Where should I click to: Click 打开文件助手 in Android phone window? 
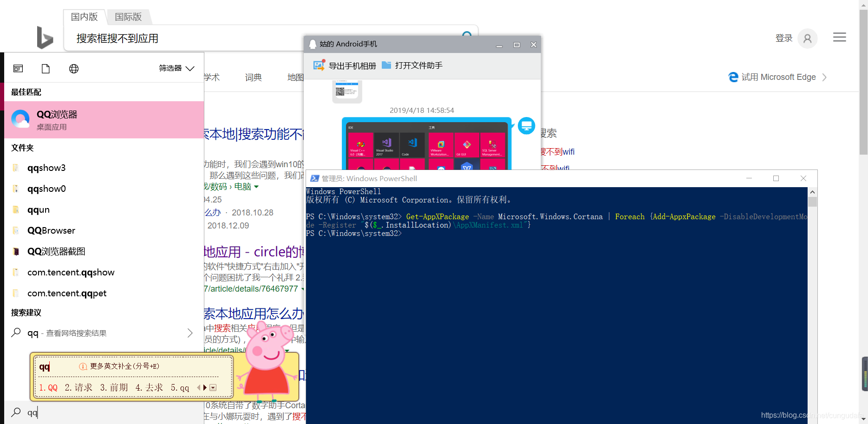coord(419,65)
